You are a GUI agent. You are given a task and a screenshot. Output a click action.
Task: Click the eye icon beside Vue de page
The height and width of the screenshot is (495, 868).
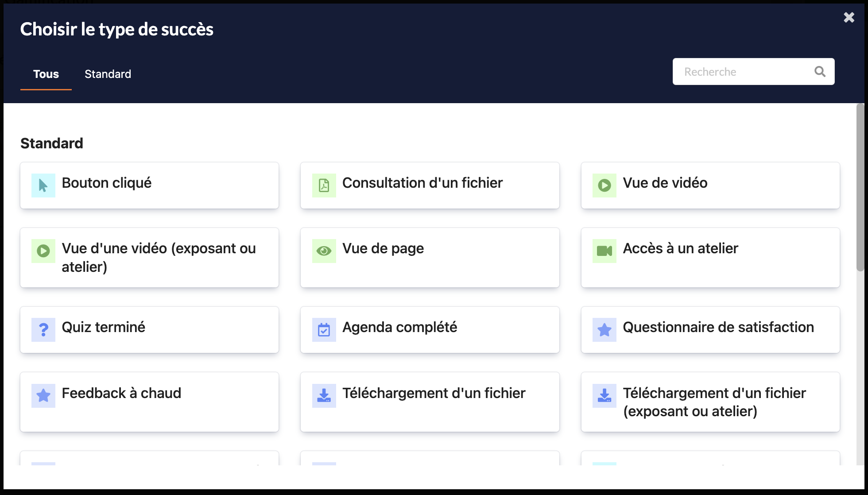(x=324, y=251)
